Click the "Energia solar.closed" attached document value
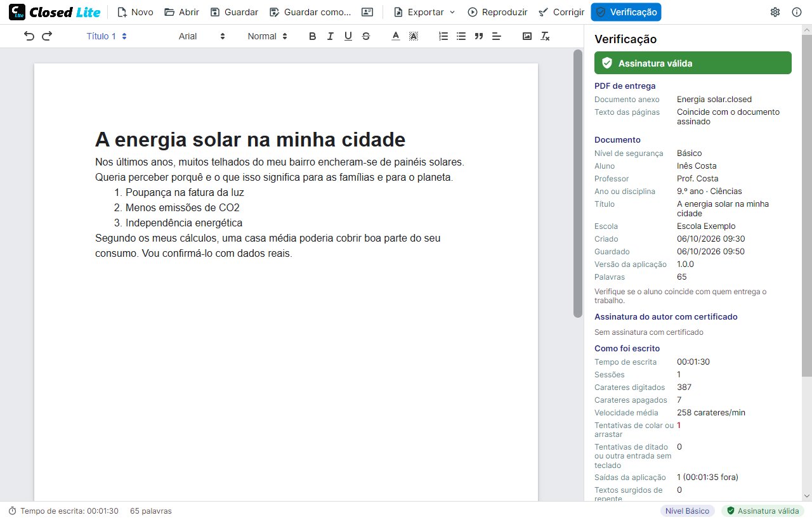The image size is (812, 520). coord(714,100)
